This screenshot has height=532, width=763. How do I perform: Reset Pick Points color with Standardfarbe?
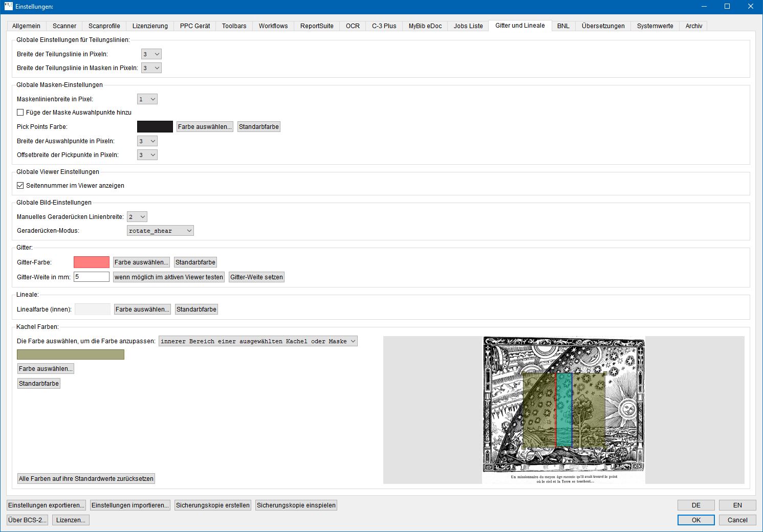click(259, 127)
